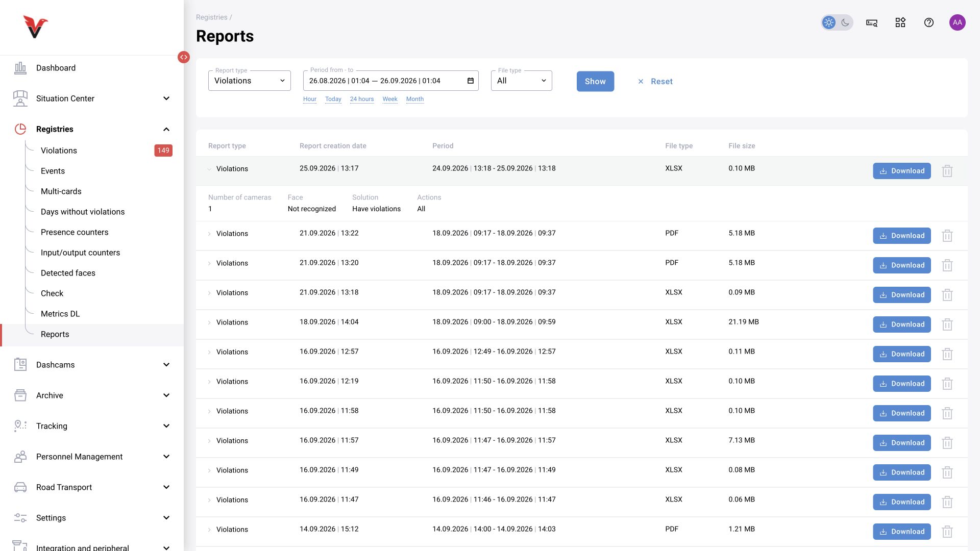This screenshot has width=980, height=551.
Task: Click the Road Transport car icon
Action: [x=20, y=487]
